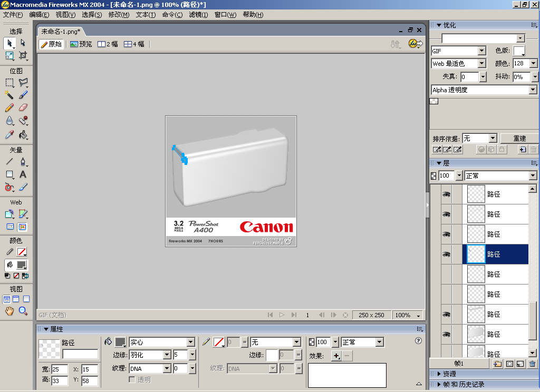Choose the Pencil tool
540x392 pixels.
pyautogui.click(x=9, y=107)
